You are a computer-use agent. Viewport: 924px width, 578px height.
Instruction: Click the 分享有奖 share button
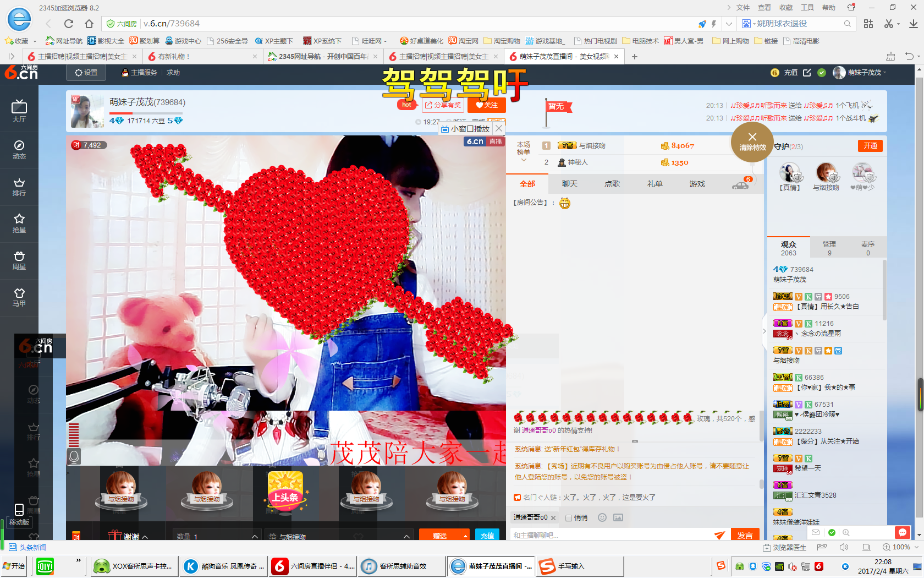443,105
